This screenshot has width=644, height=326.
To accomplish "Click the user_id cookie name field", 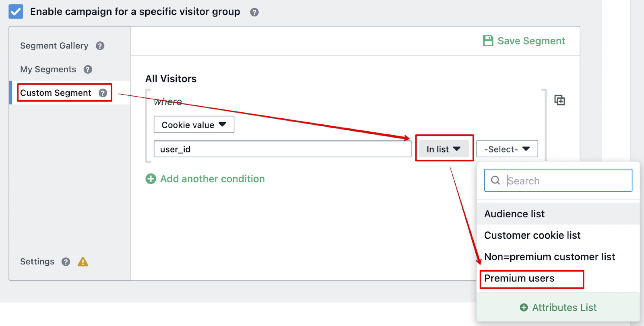I will [282, 149].
